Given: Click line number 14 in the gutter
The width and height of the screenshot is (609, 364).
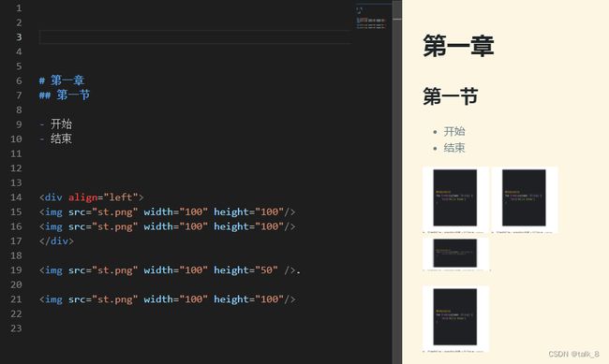Looking at the screenshot, I should (x=16, y=197).
